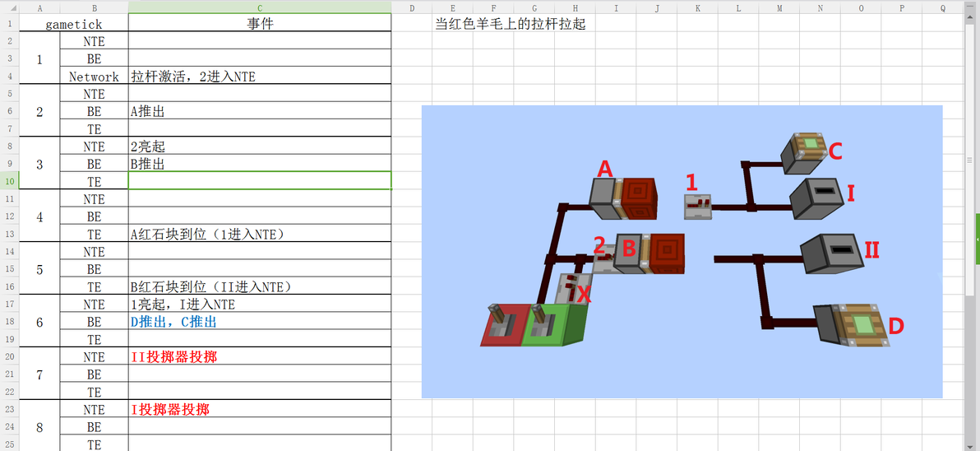Click the blue 'D推出，C推出' cell

click(x=260, y=322)
